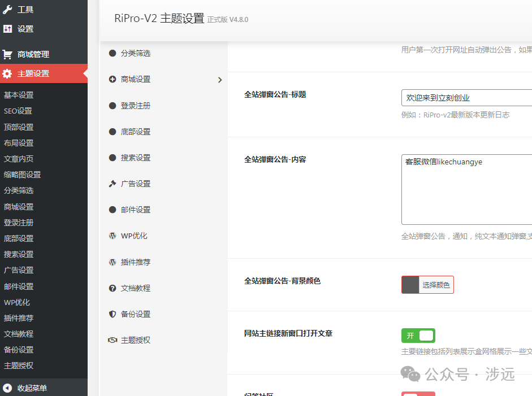532x396 pixels.
Task: Click the gray background color swatch
Action: coord(410,285)
